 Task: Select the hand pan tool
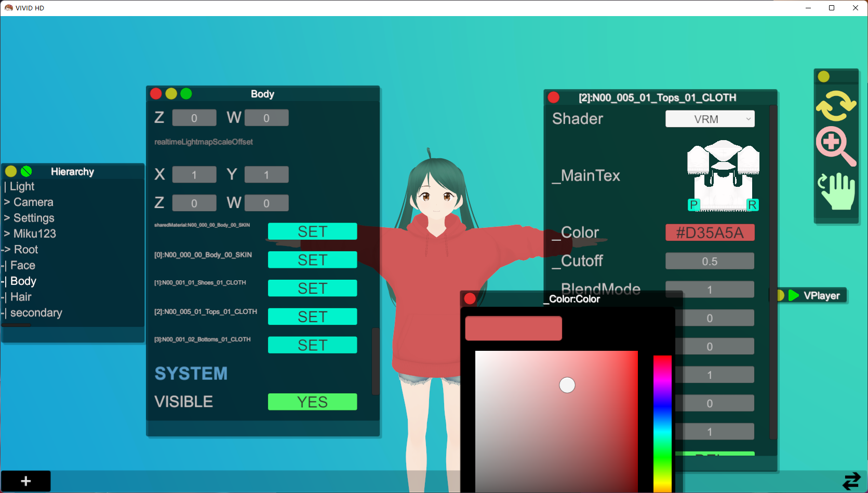837,191
